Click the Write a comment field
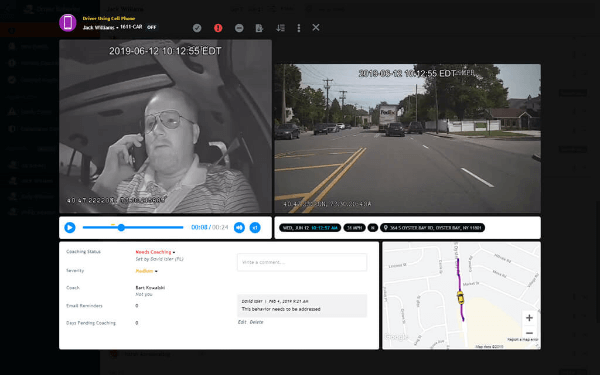 click(302, 262)
